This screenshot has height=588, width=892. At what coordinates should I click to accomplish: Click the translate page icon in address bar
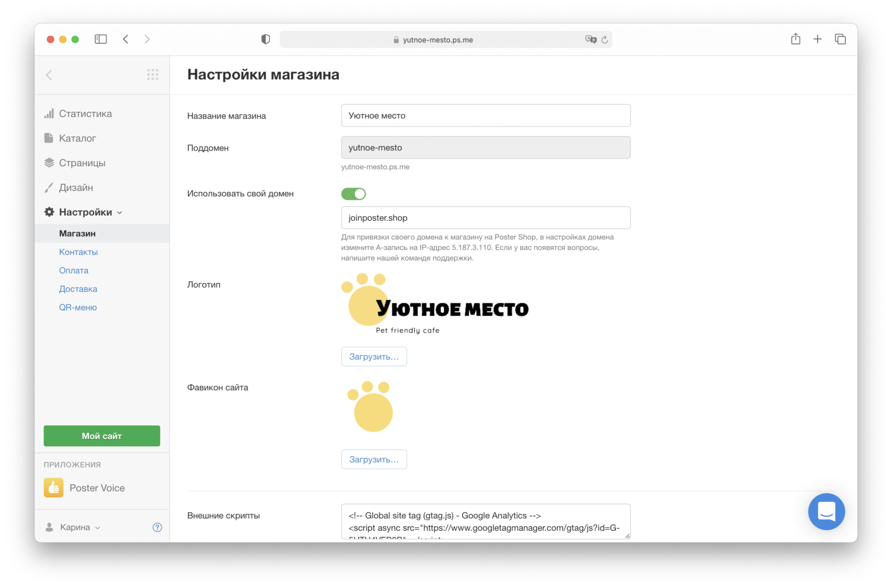click(x=591, y=39)
